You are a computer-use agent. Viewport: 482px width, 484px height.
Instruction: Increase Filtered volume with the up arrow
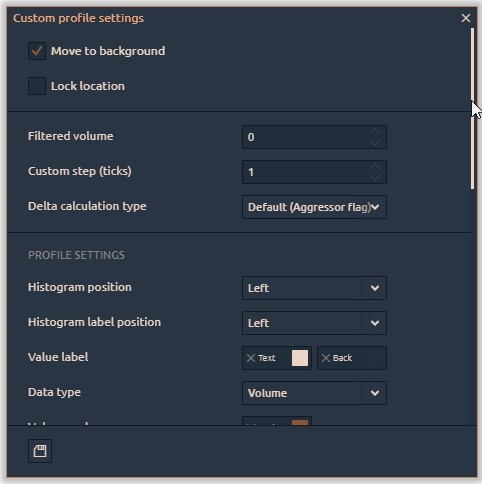point(375,132)
